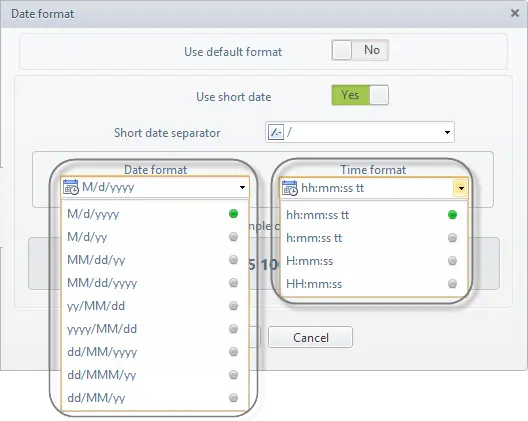Pick the MM/dd/yyyy date format
Image resolution: width=528 pixels, height=421 pixels.
[x=155, y=283]
